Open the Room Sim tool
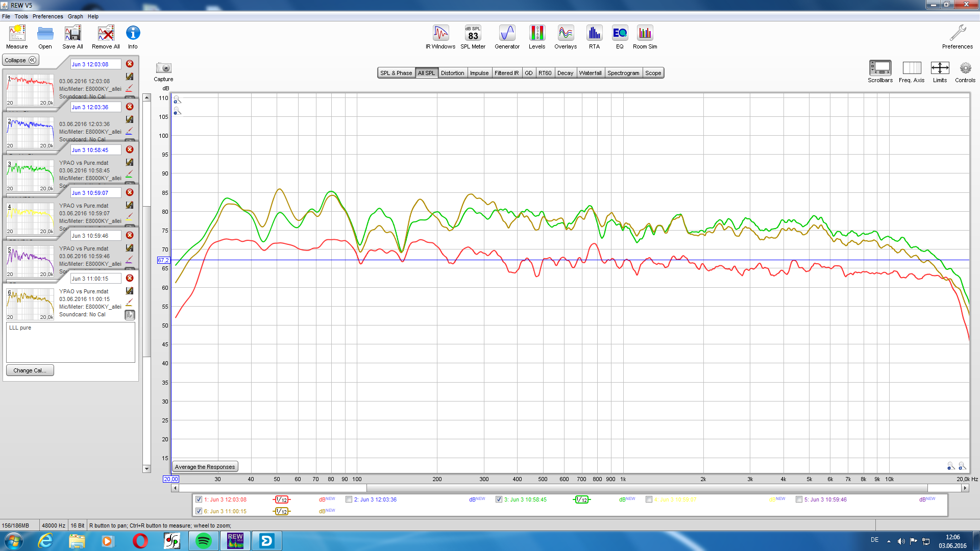This screenshot has height=551, width=980. pos(645,37)
